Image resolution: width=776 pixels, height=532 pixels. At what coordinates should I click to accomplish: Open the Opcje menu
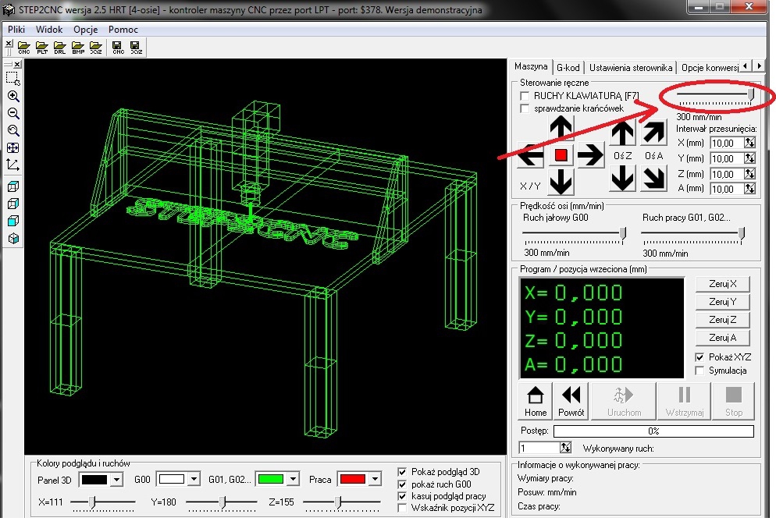pyautogui.click(x=86, y=29)
